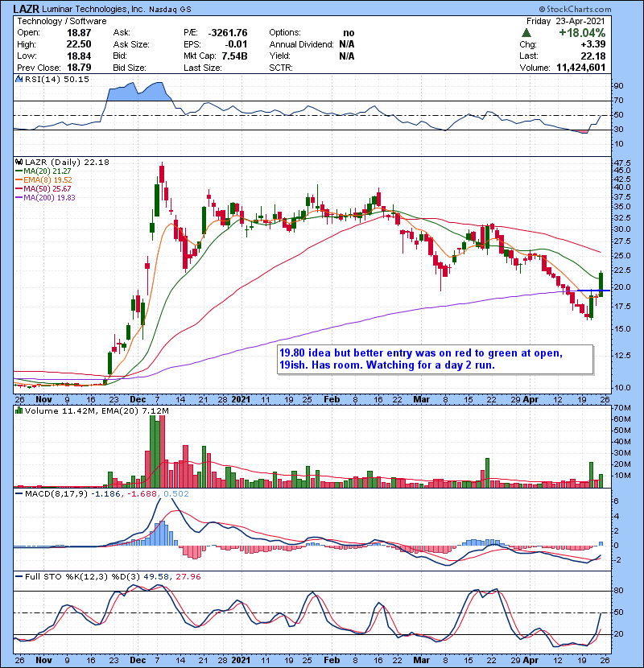
Task: Click the Annual Dividend N/A value
Action: 347,44
